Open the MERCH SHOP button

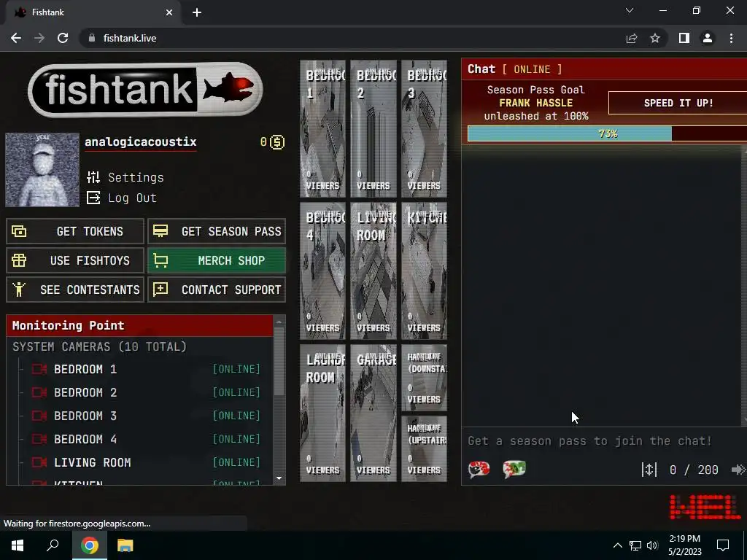pyautogui.click(x=217, y=260)
